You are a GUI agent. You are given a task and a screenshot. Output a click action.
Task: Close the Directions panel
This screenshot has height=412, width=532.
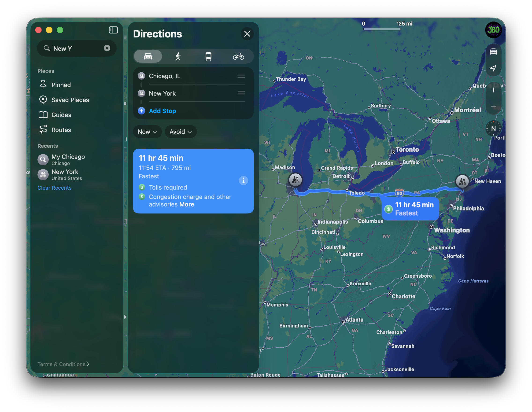(247, 34)
